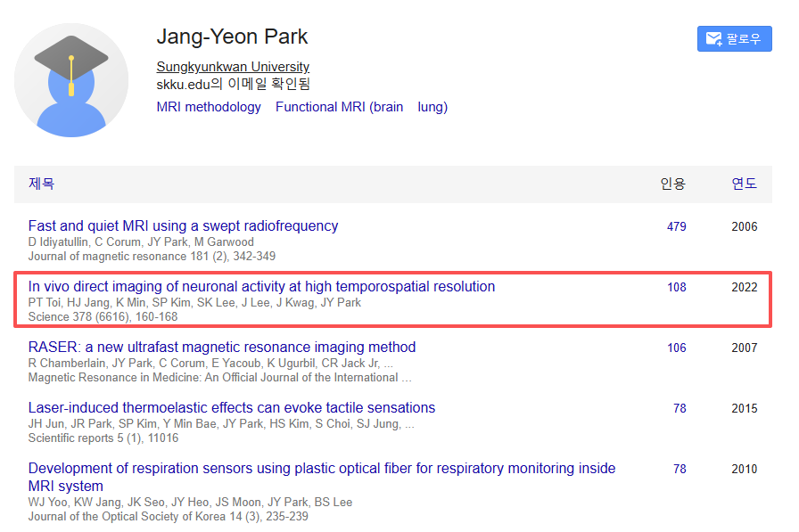This screenshot has height=532, width=799.
Task: Open In vivo direct imaging article
Action: tap(261, 286)
